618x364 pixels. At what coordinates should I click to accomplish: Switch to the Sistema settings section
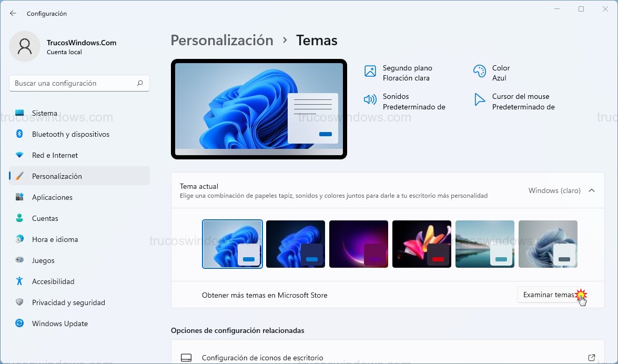click(44, 113)
